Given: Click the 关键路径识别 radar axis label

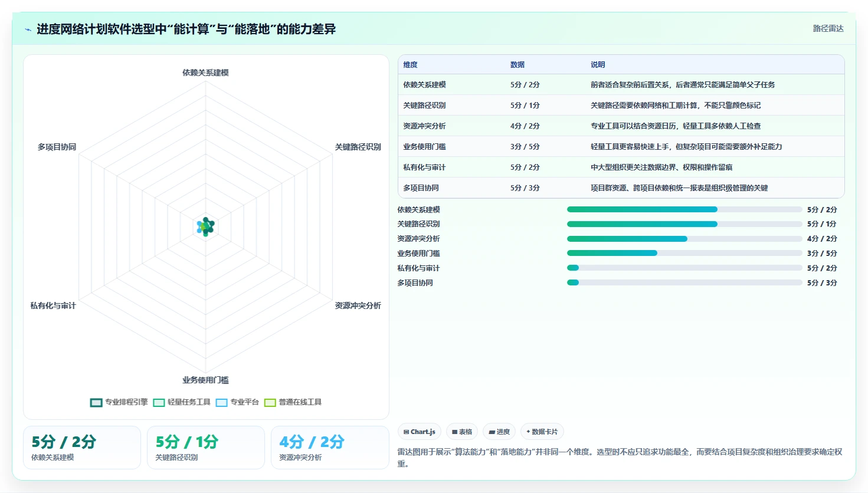Looking at the screenshot, I should click(358, 147).
